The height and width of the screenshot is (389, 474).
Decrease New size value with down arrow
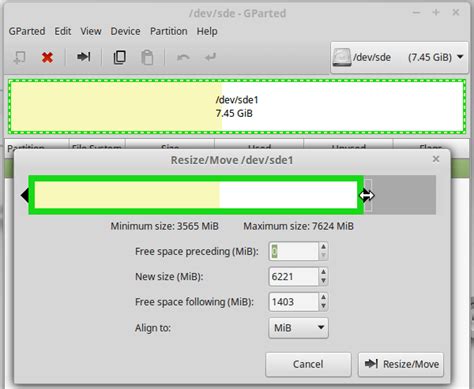(323, 281)
